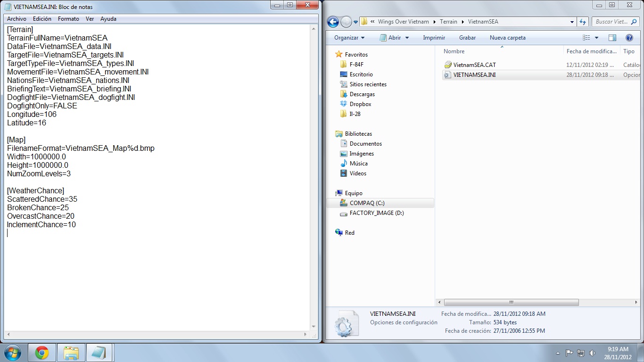Click the horizontal scrollbar in file list
The width and height of the screenshot is (644, 362).
[x=511, y=302]
